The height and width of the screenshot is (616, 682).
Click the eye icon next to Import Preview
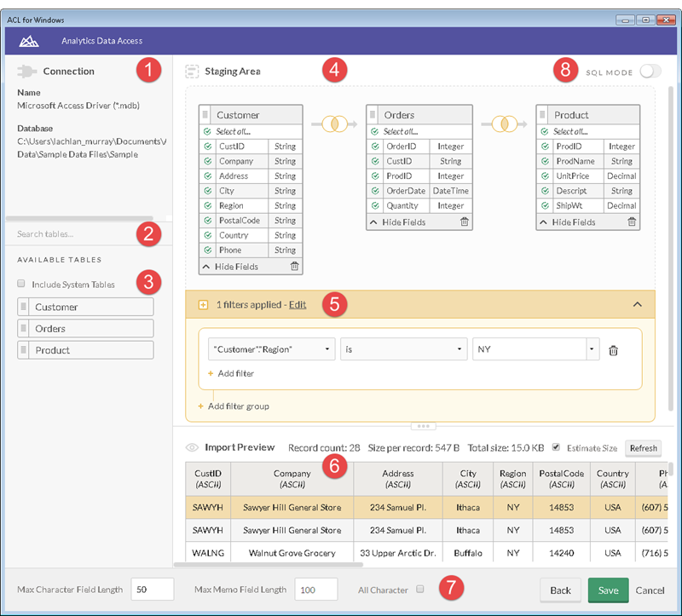coord(192,447)
